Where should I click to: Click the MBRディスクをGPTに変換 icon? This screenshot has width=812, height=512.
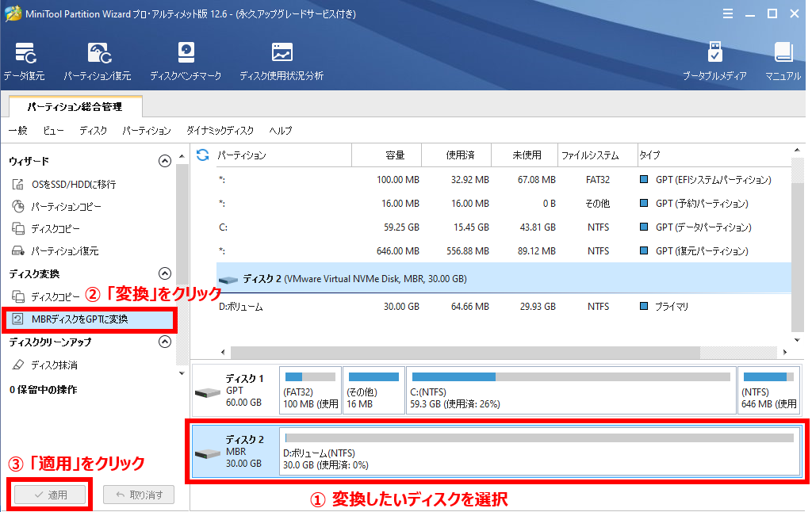(x=17, y=319)
